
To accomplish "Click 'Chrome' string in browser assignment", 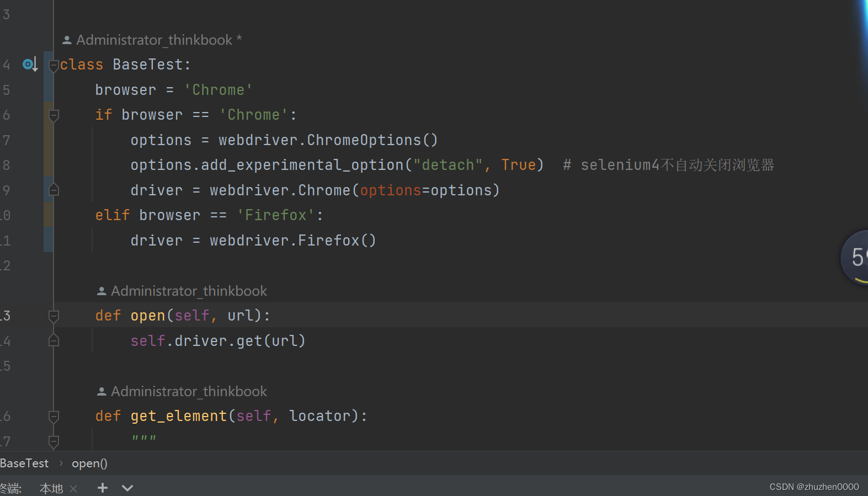I will 219,90.
